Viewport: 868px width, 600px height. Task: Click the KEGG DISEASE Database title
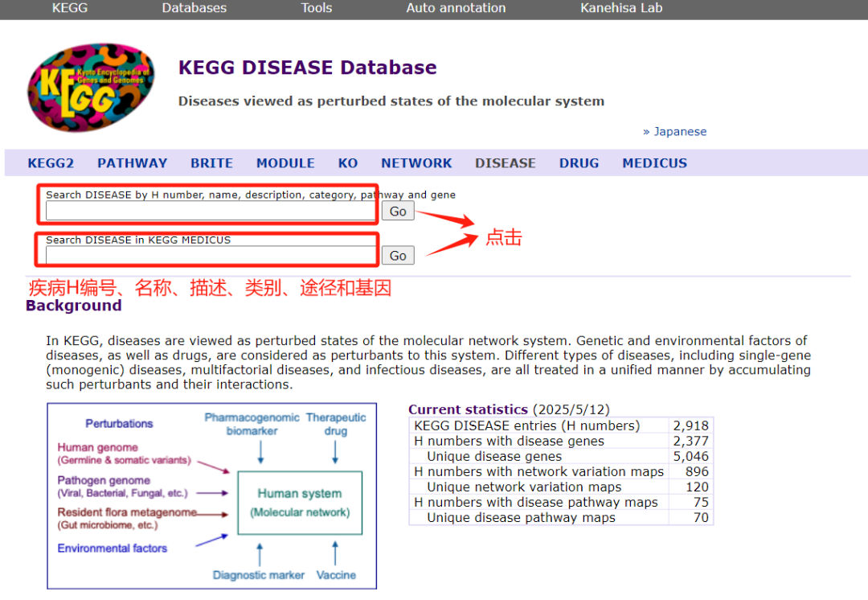[x=307, y=67]
